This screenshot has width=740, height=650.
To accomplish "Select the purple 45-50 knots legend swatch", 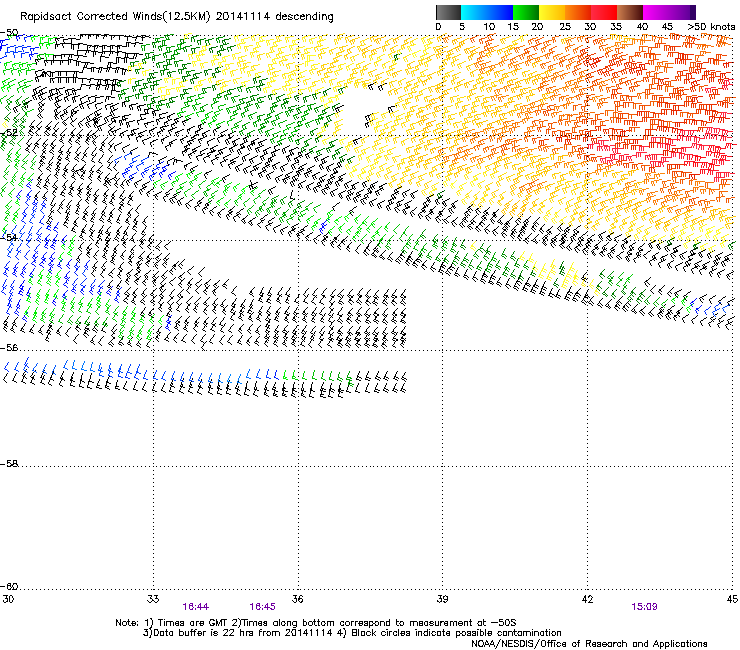I will [682, 12].
